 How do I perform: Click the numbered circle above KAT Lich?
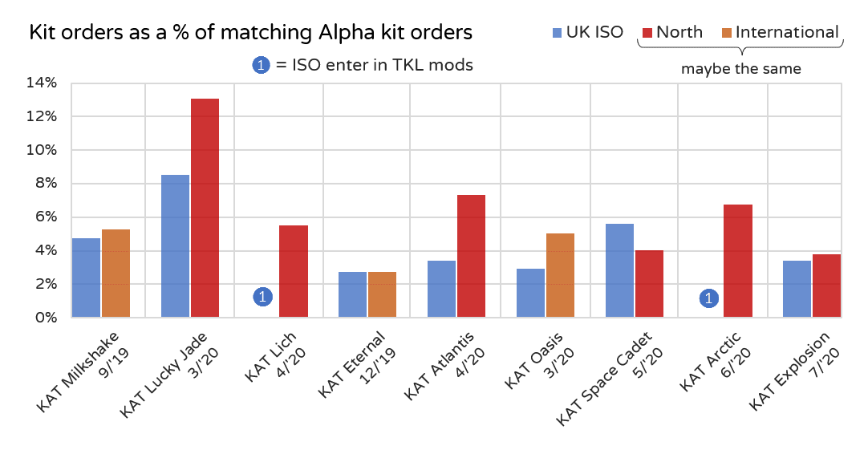click(x=263, y=298)
